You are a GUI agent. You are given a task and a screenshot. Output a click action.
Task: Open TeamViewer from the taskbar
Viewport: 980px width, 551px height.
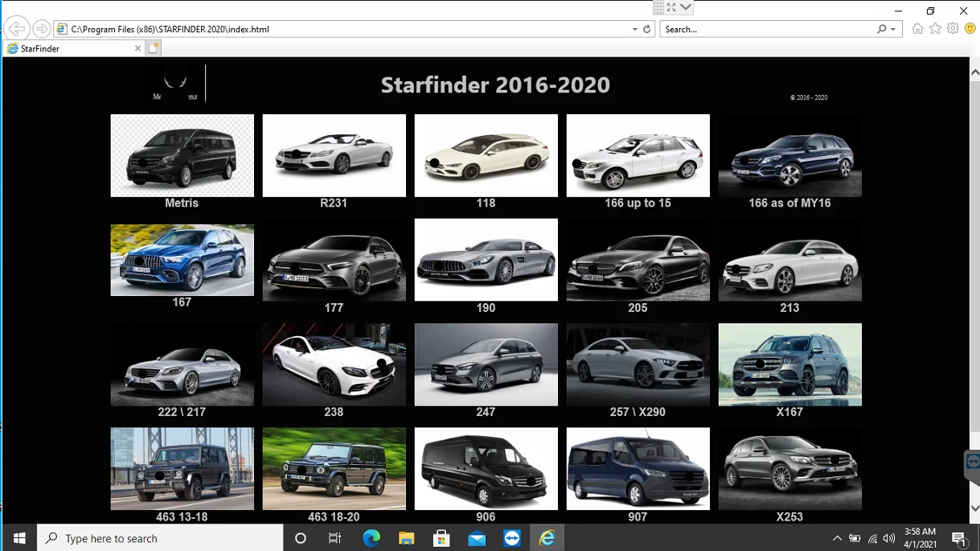[x=512, y=538]
